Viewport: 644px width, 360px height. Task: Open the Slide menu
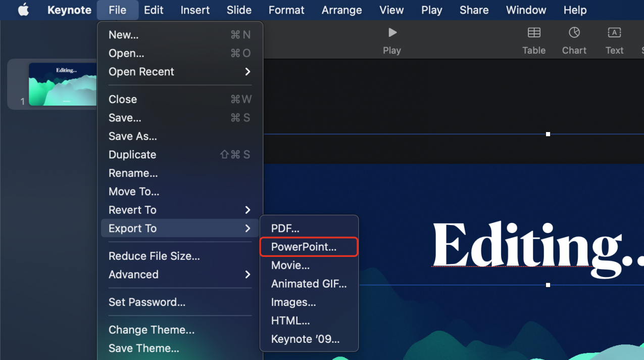pyautogui.click(x=239, y=10)
